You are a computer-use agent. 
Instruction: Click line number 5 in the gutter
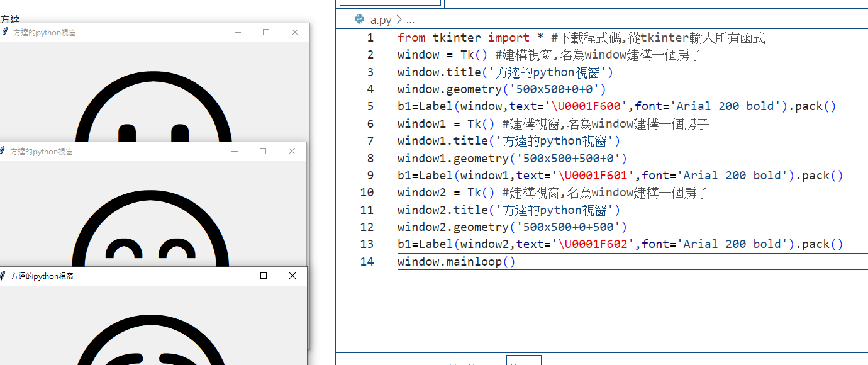[370, 106]
